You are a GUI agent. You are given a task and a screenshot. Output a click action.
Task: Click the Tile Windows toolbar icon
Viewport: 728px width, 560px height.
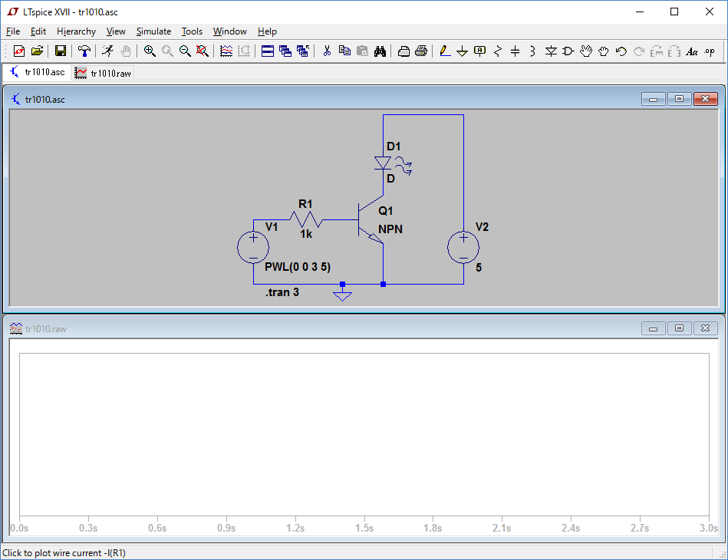coord(268,51)
